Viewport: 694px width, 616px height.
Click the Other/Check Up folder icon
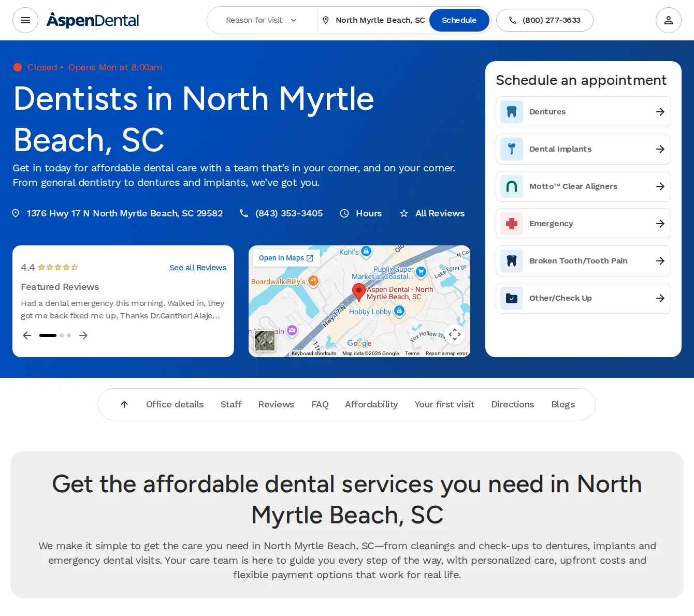[x=512, y=298]
